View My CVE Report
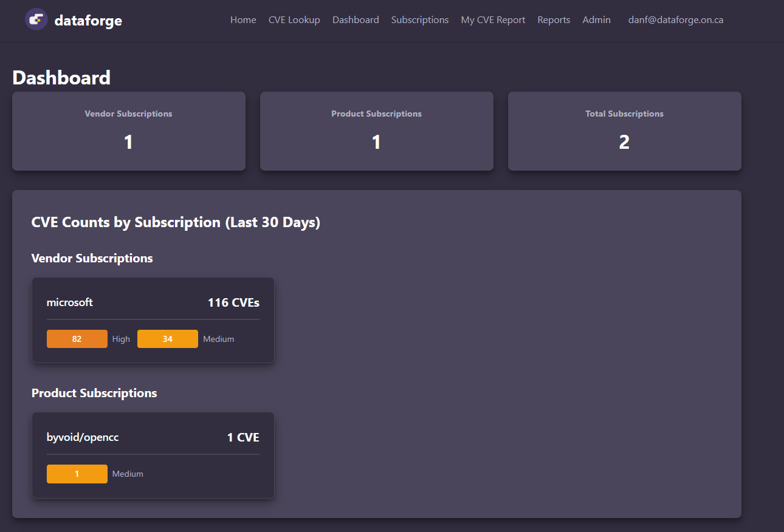This screenshot has width=784, height=532. point(493,19)
